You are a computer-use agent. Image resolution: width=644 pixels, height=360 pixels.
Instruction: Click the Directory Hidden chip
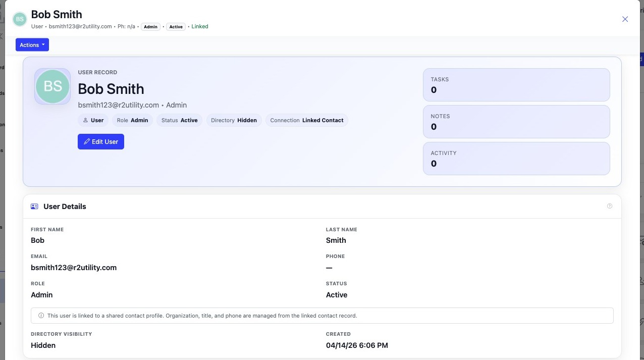[234, 120]
